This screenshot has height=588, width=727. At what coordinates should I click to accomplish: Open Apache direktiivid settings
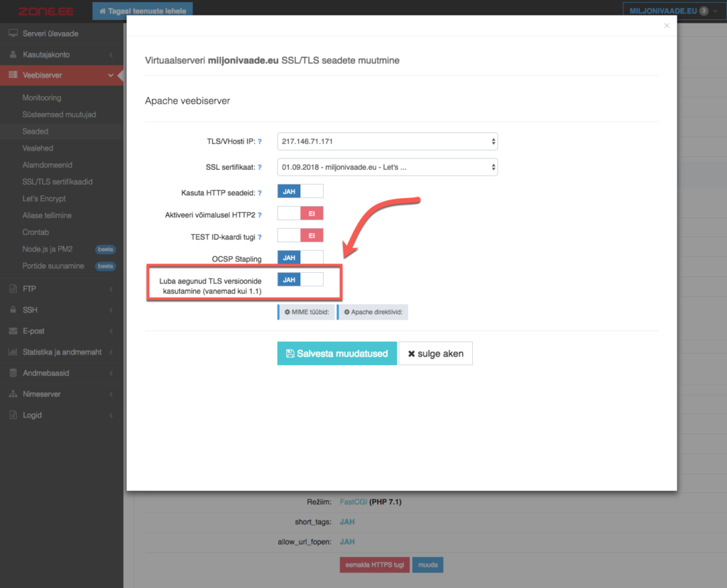click(373, 312)
